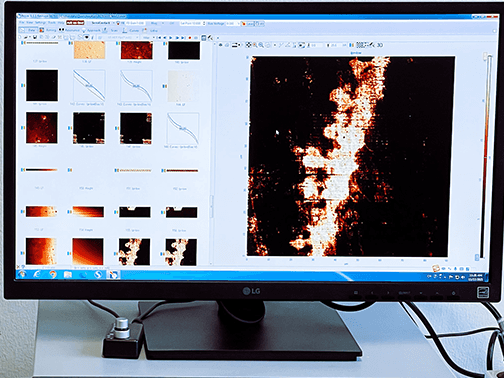Open the Help menu
504x378 pixels.
click(61, 23)
